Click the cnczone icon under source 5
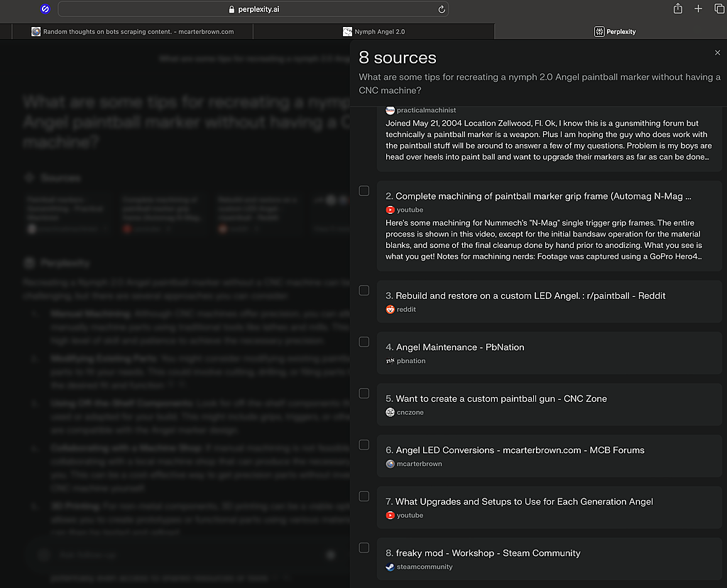Screen dimensions: 727x588 [390, 413]
